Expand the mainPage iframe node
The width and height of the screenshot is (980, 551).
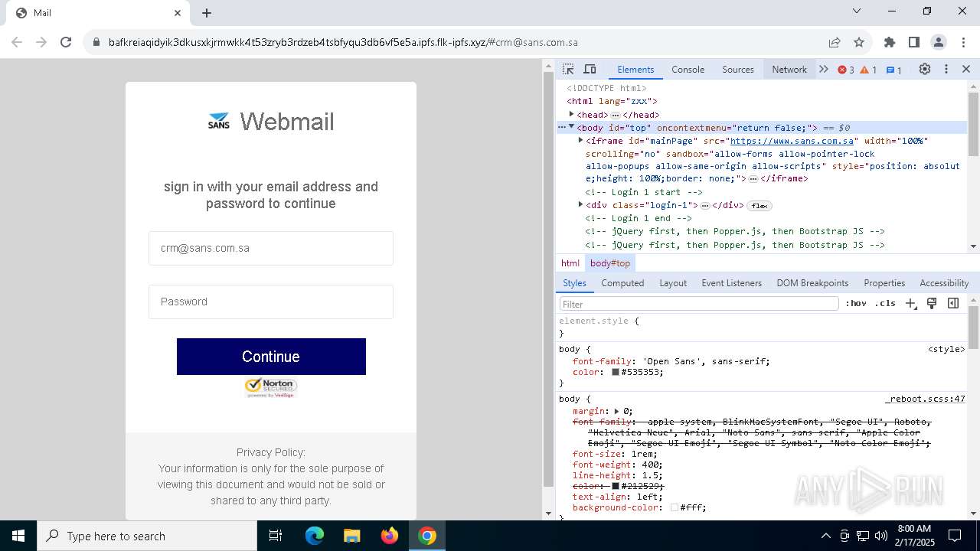click(580, 140)
